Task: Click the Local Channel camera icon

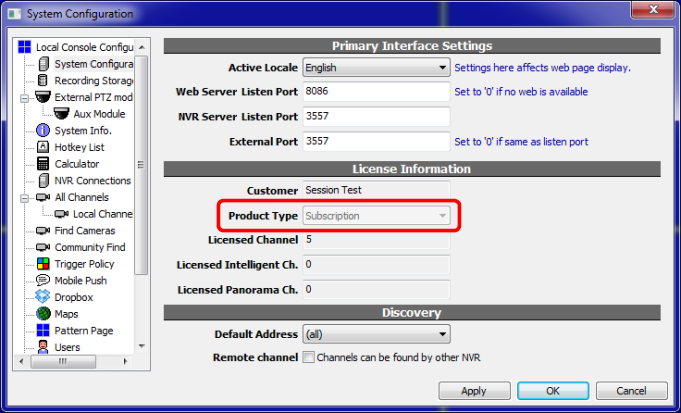Action: tap(62, 214)
